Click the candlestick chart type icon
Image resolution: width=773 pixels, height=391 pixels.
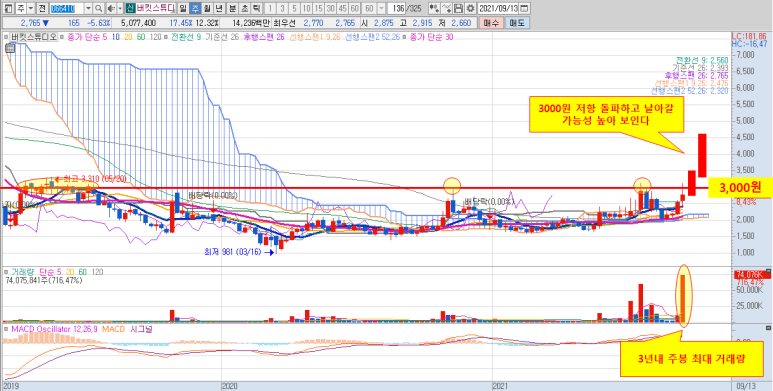click(x=433, y=8)
